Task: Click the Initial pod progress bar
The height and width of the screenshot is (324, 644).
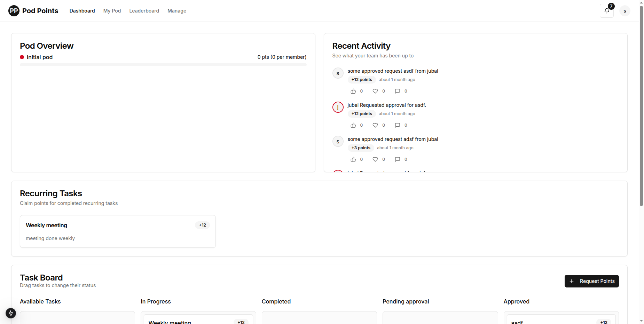Action: point(163,65)
